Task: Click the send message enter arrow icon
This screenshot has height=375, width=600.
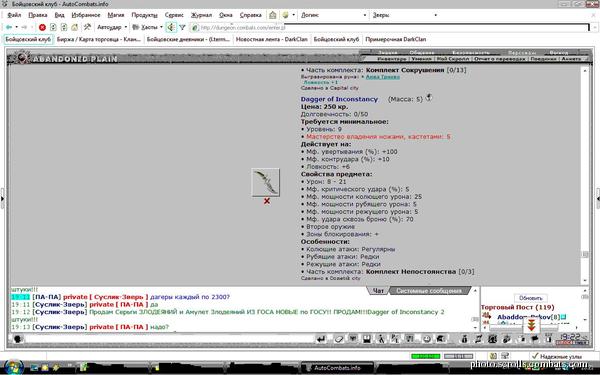Action: pyautogui.click(x=321, y=339)
